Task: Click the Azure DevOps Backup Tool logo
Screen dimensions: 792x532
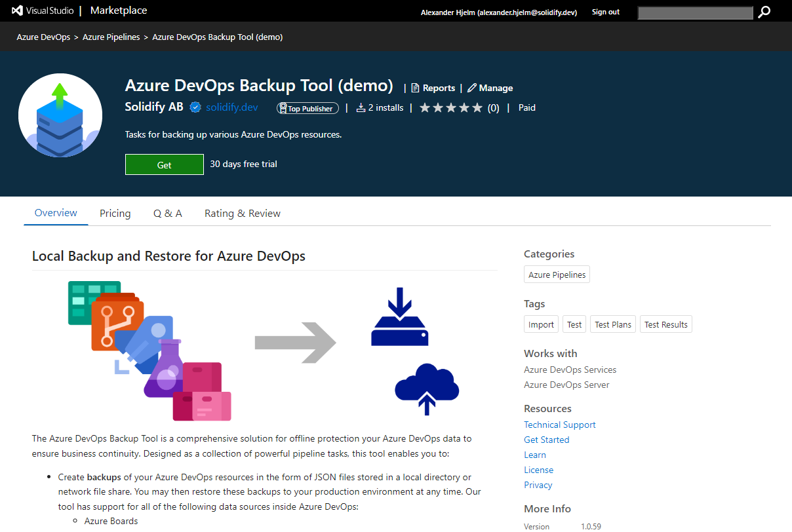Action: tap(60, 115)
